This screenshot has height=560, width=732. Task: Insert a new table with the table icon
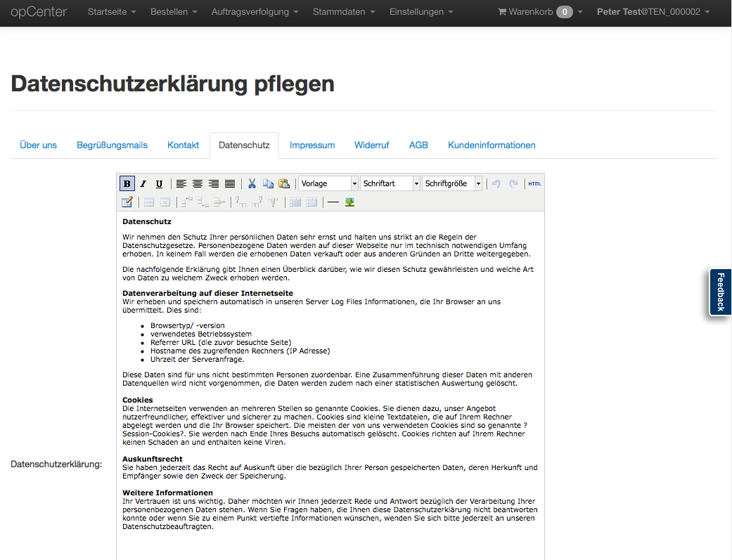pos(295,202)
